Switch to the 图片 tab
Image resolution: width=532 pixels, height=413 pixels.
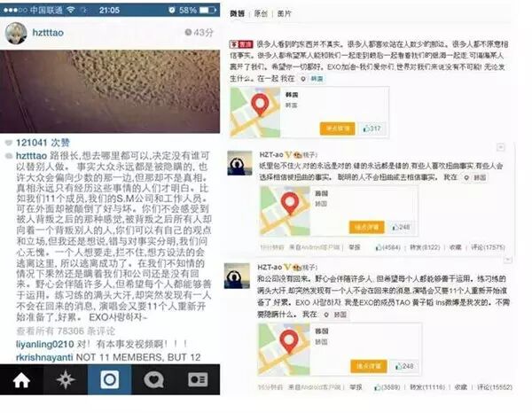(284, 13)
